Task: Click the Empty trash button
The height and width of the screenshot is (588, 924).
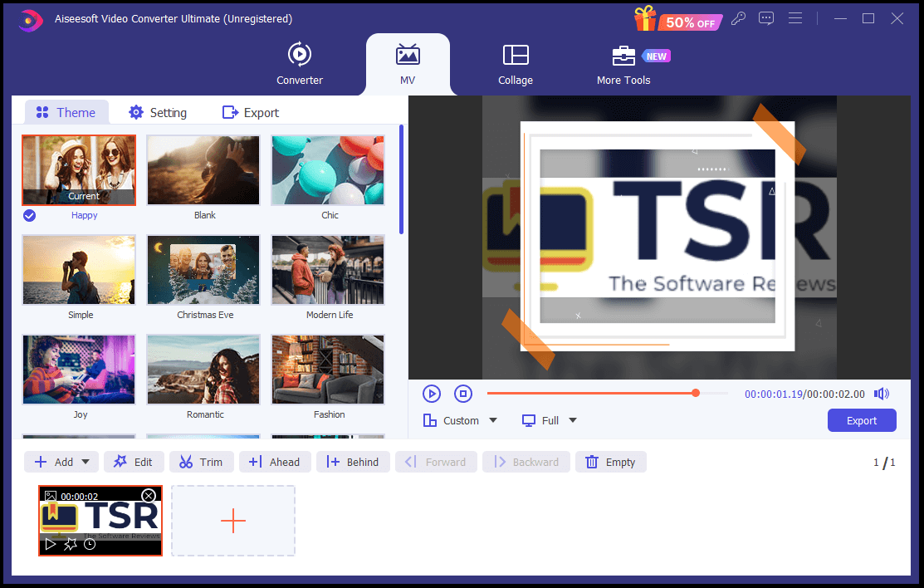Action: pyautogui.click(x=610, y=462)
